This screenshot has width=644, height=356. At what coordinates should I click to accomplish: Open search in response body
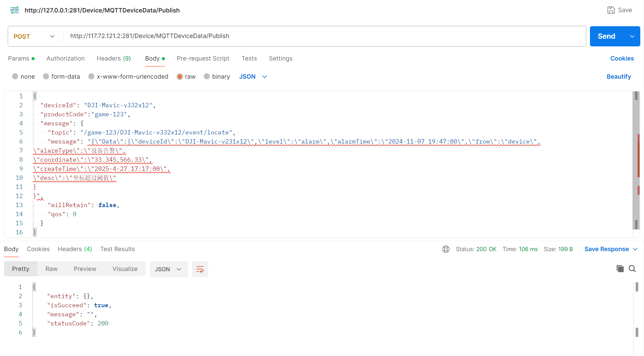632,269
